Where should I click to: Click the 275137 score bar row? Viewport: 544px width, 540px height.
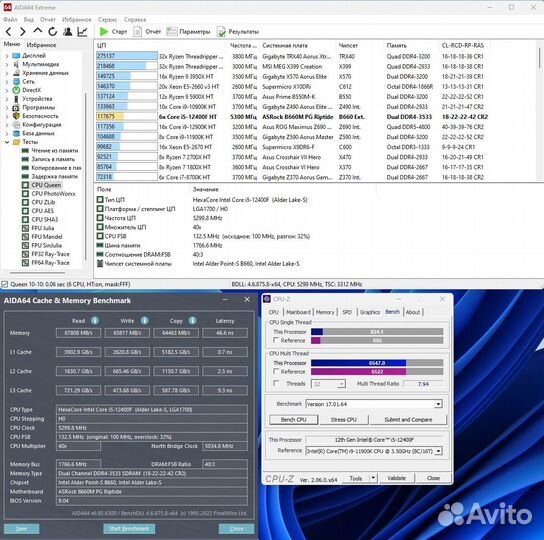[x=127, y=56]
